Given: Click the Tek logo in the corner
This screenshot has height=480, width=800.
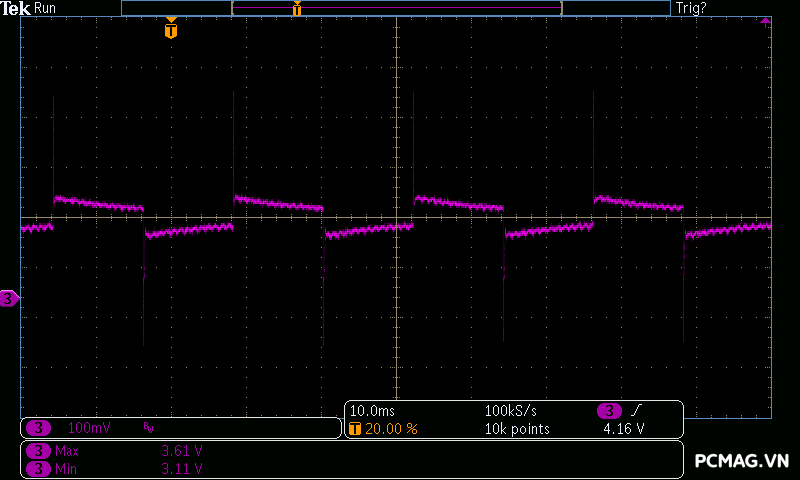Looking at the screenshot, I should click(x=16, y=8).
